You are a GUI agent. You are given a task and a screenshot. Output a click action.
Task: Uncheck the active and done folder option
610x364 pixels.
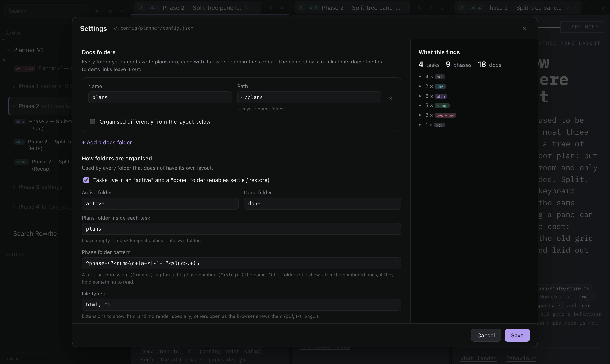[86, 180]
